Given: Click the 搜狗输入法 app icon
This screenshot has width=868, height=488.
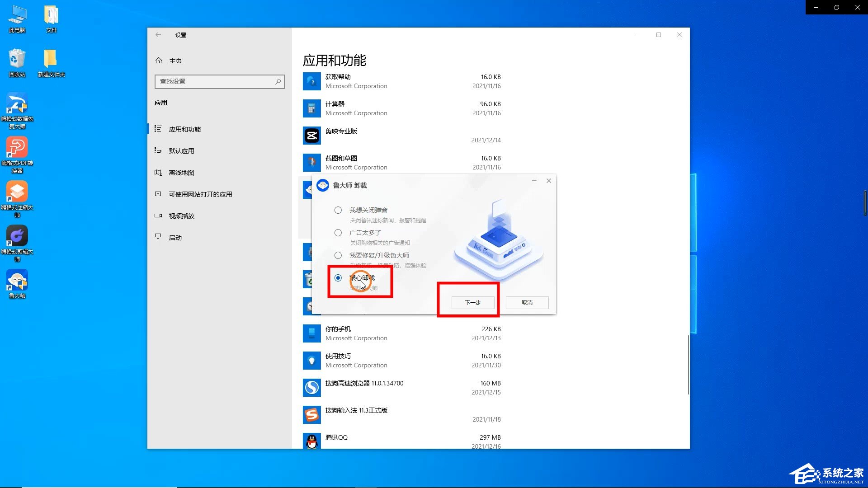Looking at the screenshot, I should pyautogui.click(x=311, y=415).
